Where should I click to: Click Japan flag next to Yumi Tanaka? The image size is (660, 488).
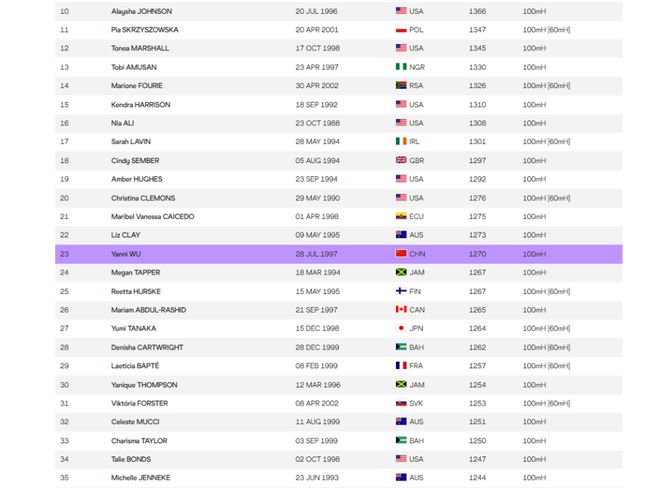[401, 328]
